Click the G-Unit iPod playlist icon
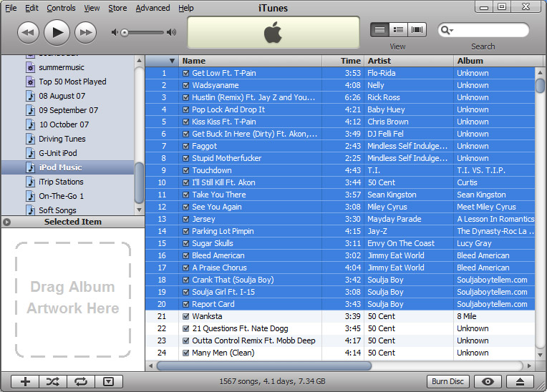The image size is (547, 392). 31,153
